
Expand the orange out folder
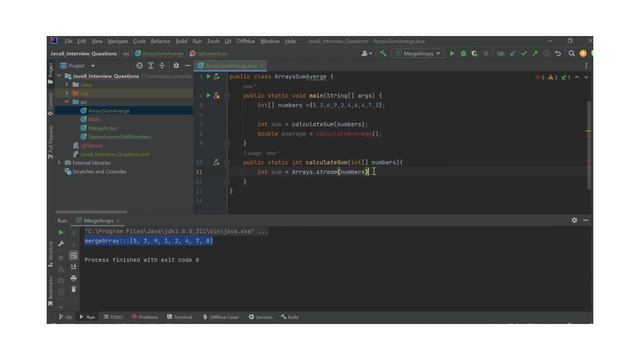(x=67, y=93)
